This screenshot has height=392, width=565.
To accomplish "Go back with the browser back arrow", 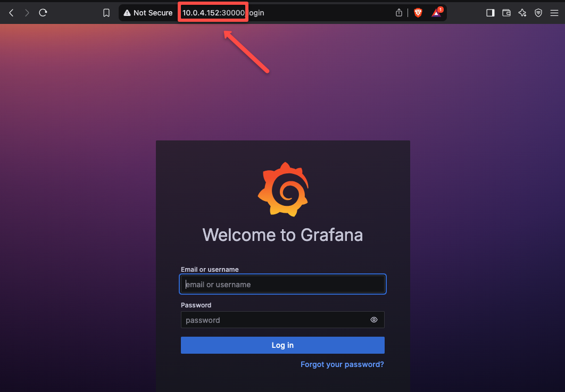I will pos(12,13).
